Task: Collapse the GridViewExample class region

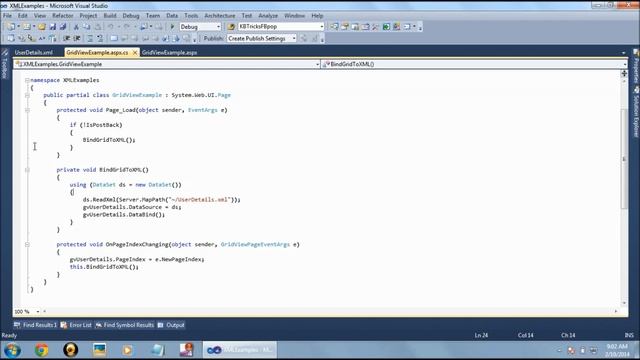Action: coord(27,95)
